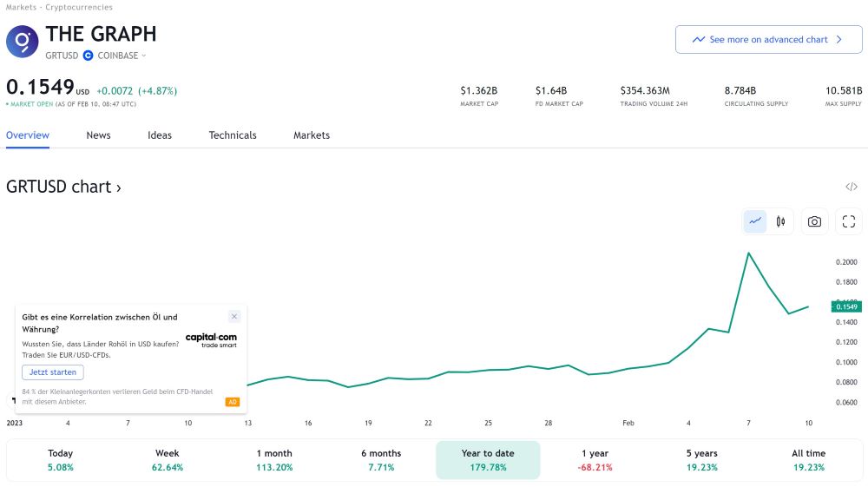
Task: Switch to the Overview tab
Action: 28,135
